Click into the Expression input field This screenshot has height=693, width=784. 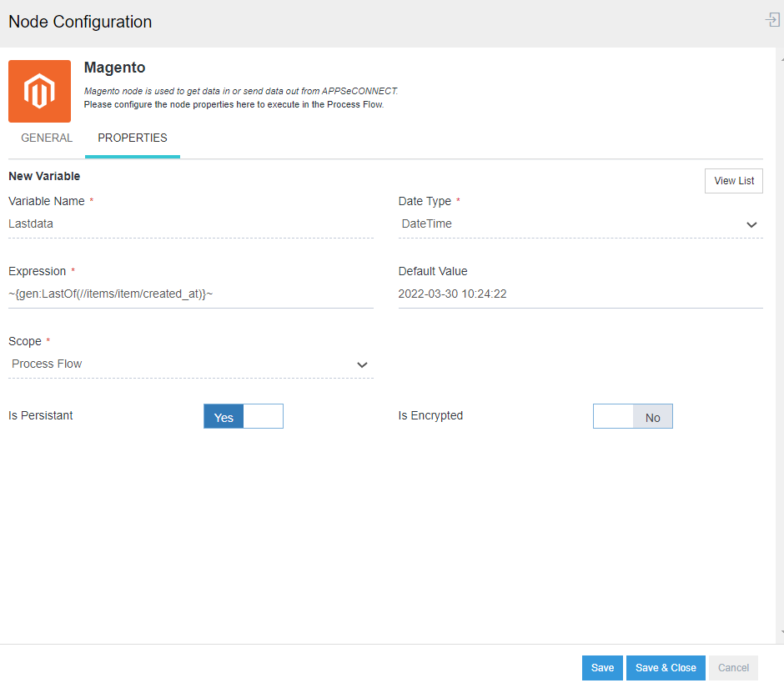pos(190,294)
